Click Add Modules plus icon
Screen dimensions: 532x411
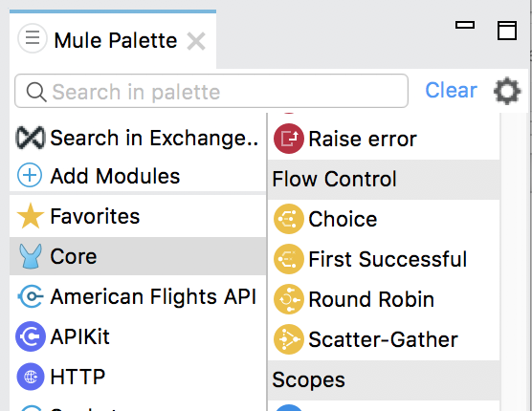click(x=30, y=176)
